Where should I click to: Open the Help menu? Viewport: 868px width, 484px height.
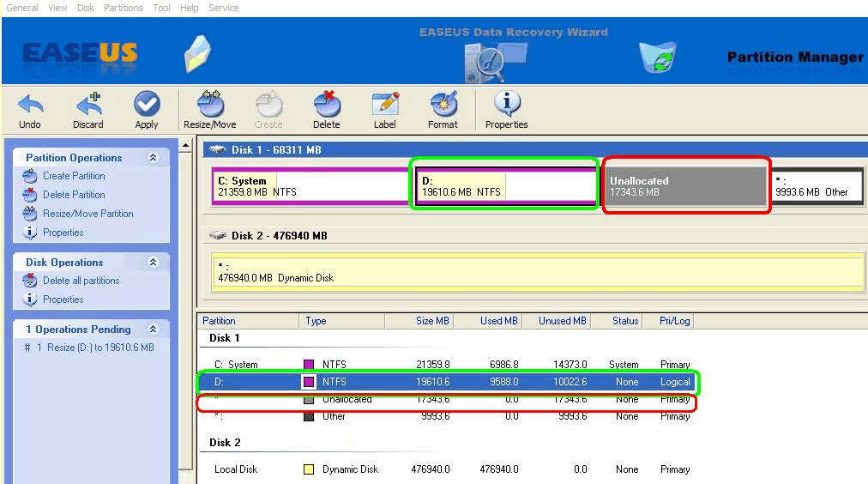click(189, 8)
